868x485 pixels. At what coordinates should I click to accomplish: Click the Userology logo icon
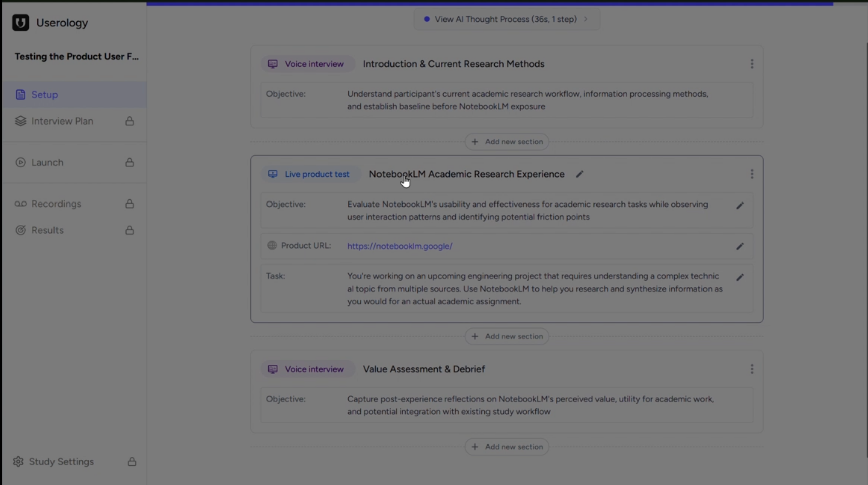[20, 22]
